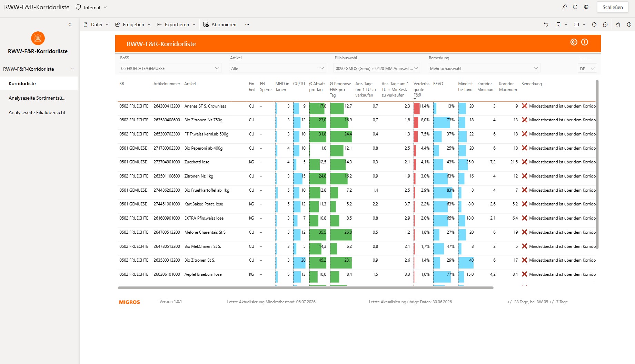The width and height of the screenshot is (635, 364).
Task: Expand the Artikel dropdown showing Alle
Action: [x=277, y=68]
